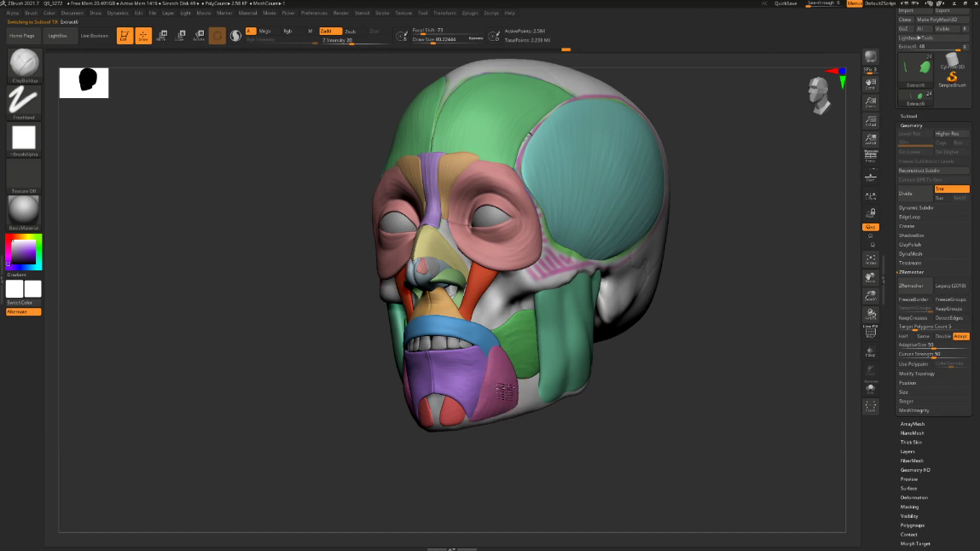The image size is (980, 551).
Task: Click the Move view icon in right shelf
Action: click(x=870, y=277)
